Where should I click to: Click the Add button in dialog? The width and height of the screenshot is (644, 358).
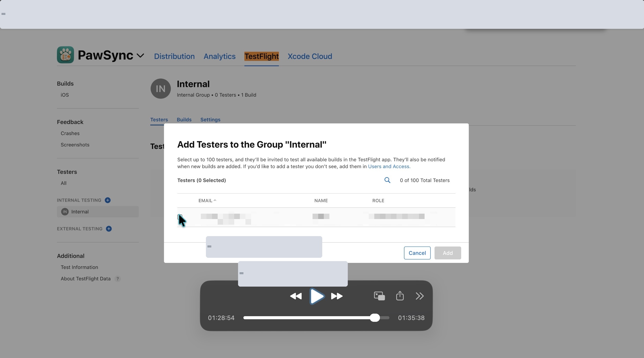coord(448,253)
